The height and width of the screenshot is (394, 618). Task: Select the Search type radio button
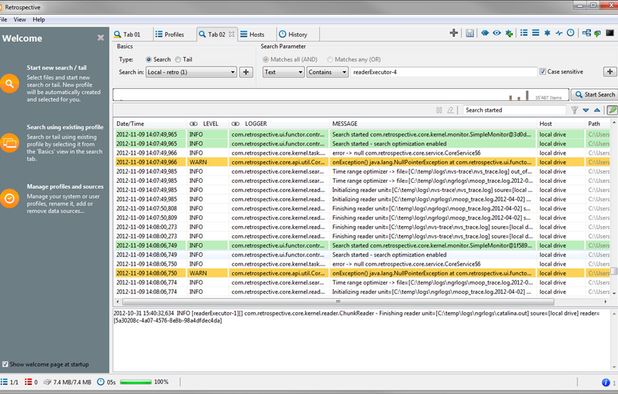pyautogui.click(x=149, y=59)
